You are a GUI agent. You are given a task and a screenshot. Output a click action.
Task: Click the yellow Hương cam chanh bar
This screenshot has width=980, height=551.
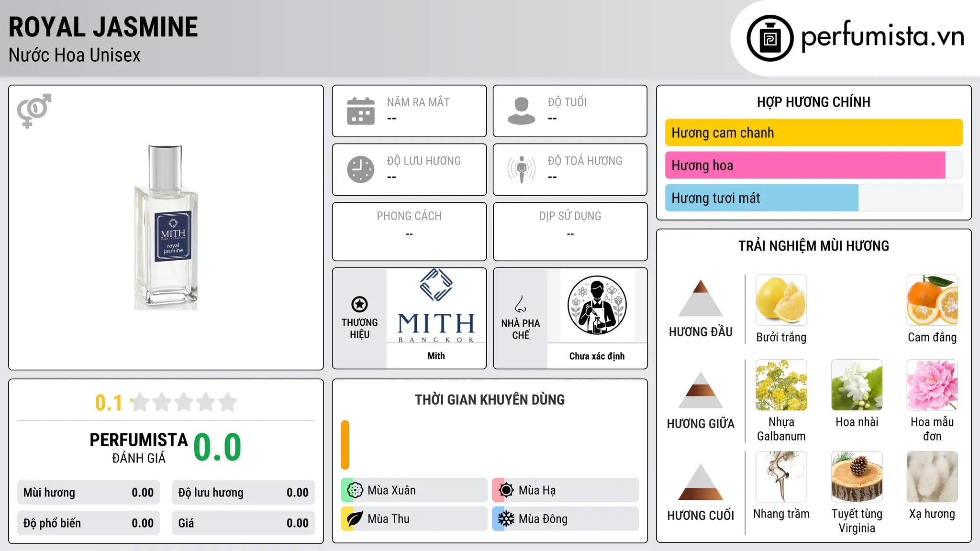(x=814, y=132)
